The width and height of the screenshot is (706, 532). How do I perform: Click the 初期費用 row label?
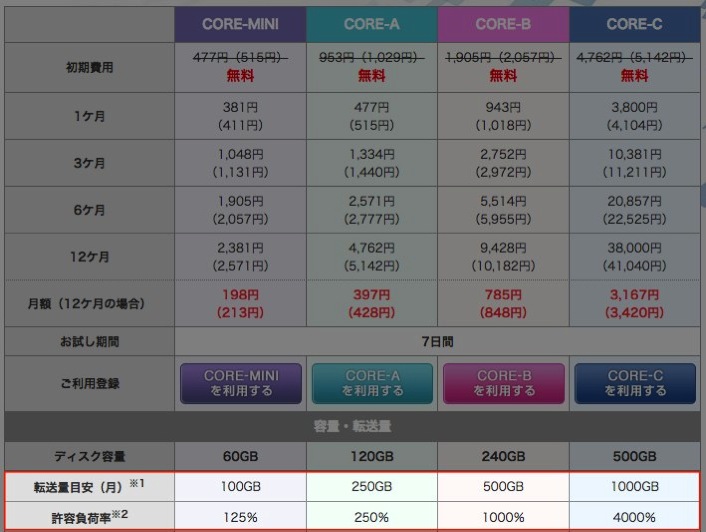(x=89, y=68)
